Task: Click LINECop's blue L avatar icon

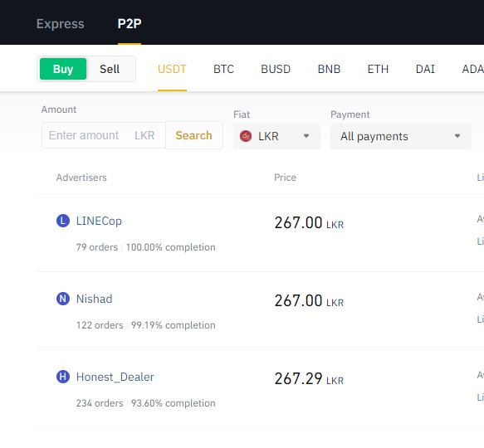Action: (x=63, y=221)
